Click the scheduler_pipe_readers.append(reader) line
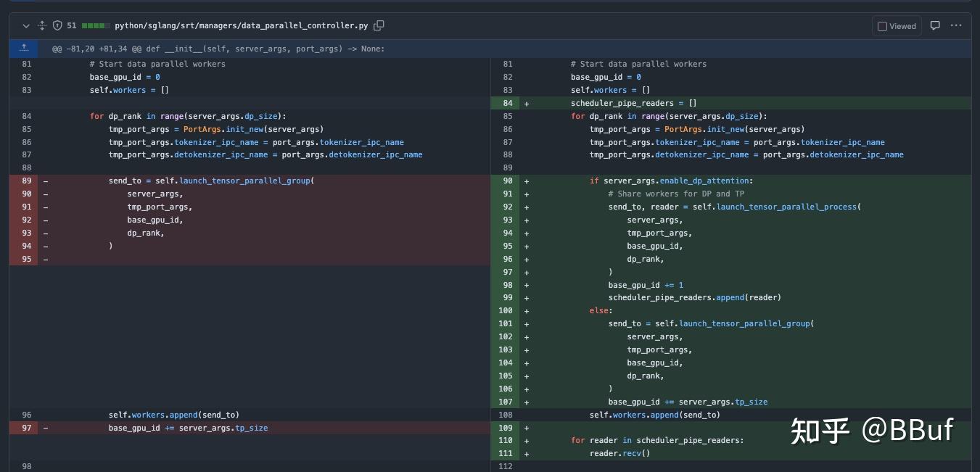 694,298
